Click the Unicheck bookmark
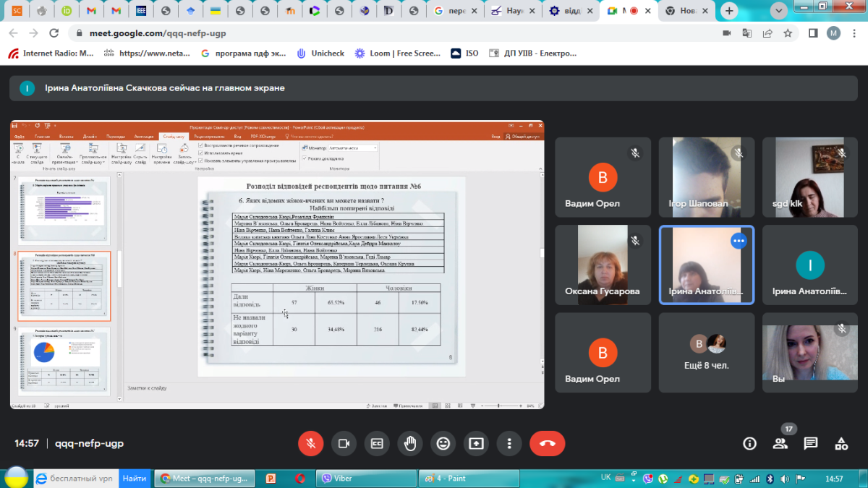Image resolution: width=868 pixels, height=488 pixels. click(320, 53)
